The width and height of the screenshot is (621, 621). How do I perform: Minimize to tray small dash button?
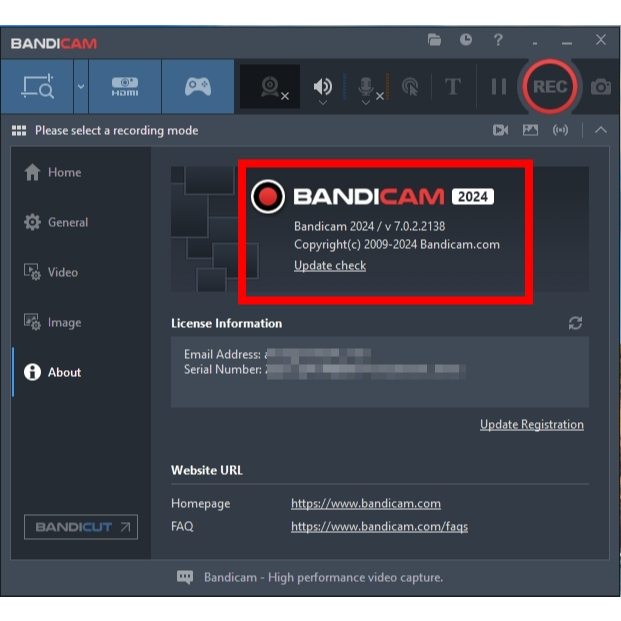pyautogui.click(x=535, y=43)
